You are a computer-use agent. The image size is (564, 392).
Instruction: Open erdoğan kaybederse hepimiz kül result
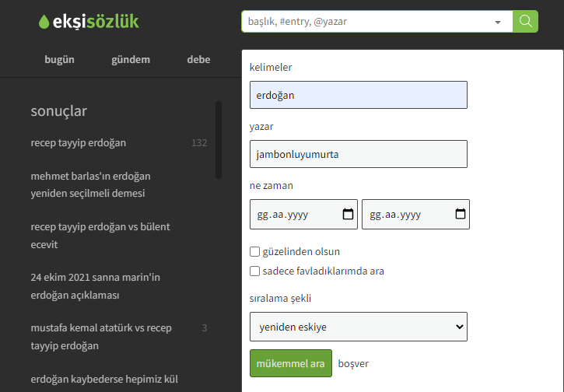(104, 379)
